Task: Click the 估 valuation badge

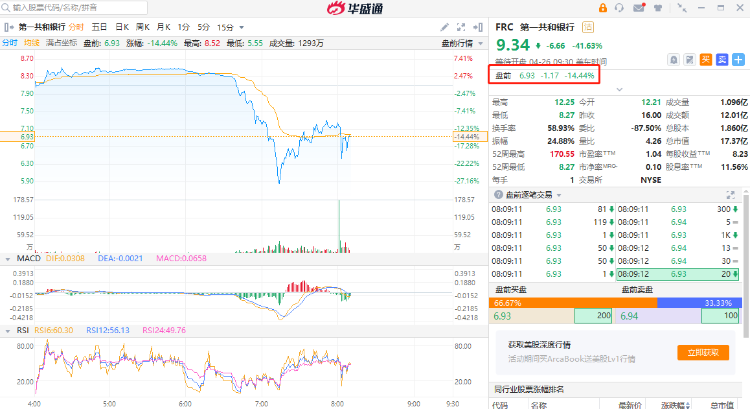Action: 588,27
